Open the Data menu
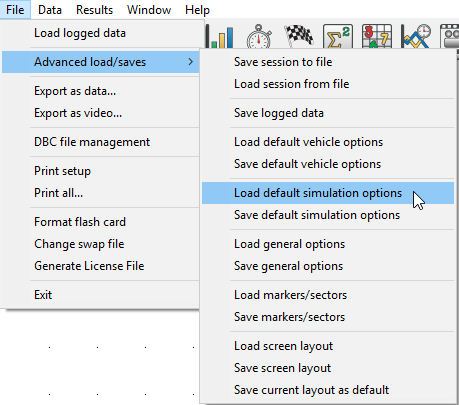 [x=50, y=10]
